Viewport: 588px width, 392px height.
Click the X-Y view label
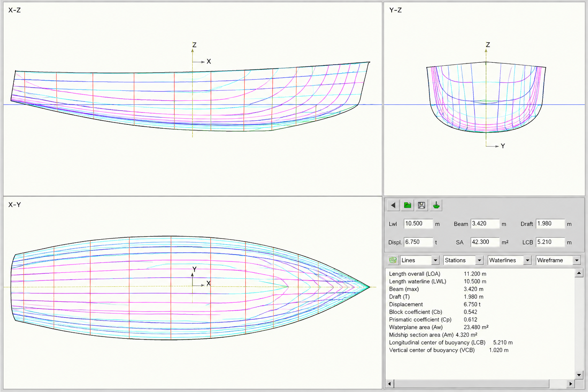click(15, 205)
